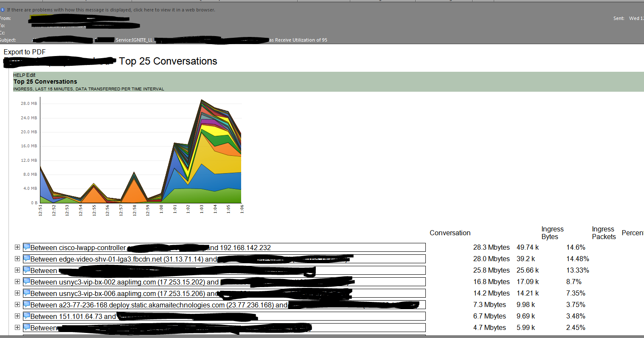
Task: Click chat icon of 4.7 Mbytes row
Action: (x=27, y=327)
